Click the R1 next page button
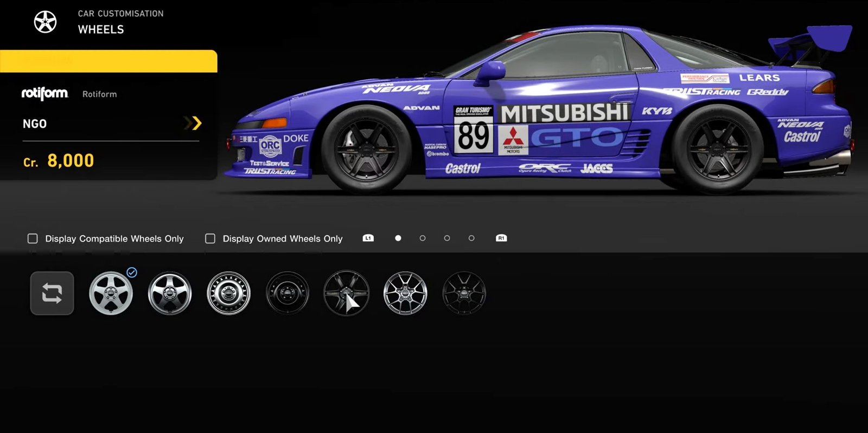Viewport: 868px width, 433px height. 501,238
